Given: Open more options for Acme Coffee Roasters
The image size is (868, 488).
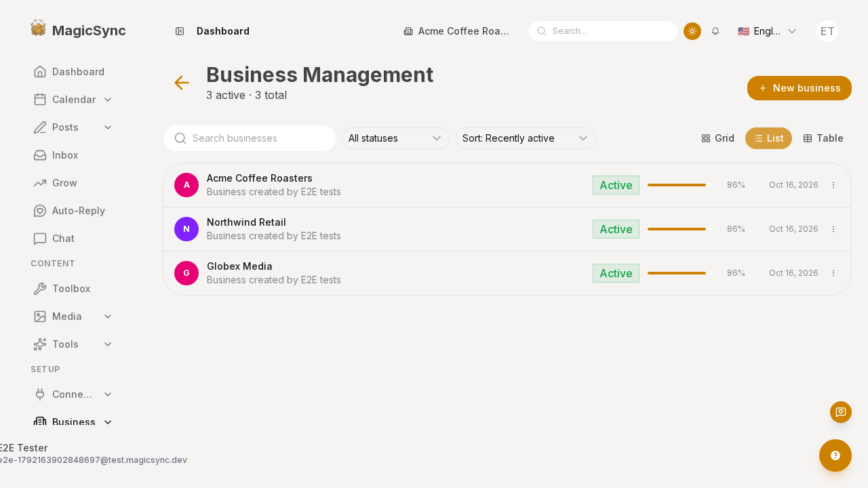Looking at the screenshot, I should pos(833,185).
